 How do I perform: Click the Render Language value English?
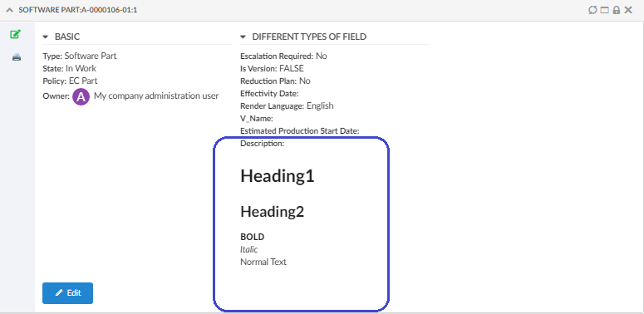[320, 105]
